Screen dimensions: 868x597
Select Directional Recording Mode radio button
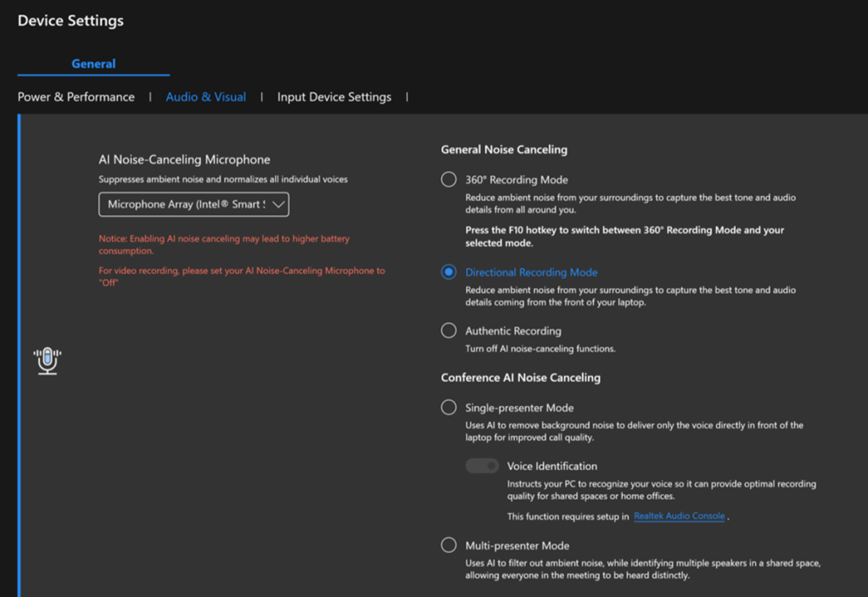click(x=449, y=272)
